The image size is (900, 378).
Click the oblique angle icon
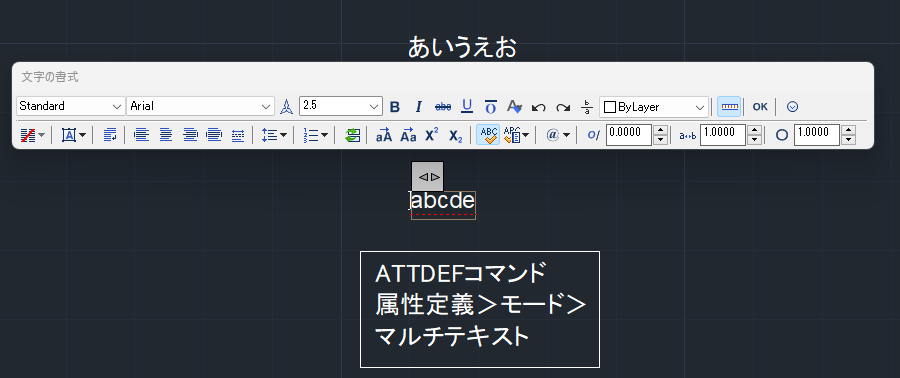click(593, 135)
